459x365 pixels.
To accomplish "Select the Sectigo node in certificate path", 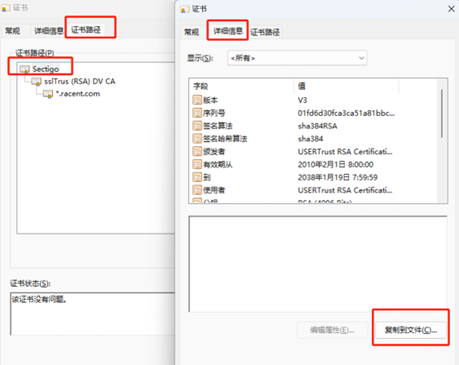I will 46,69.
